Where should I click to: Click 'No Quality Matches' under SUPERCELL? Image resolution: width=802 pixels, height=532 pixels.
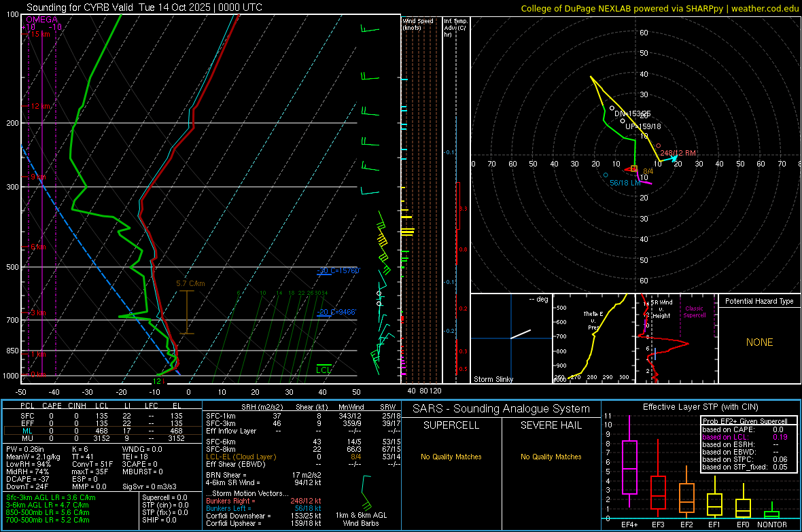point(451,457)
